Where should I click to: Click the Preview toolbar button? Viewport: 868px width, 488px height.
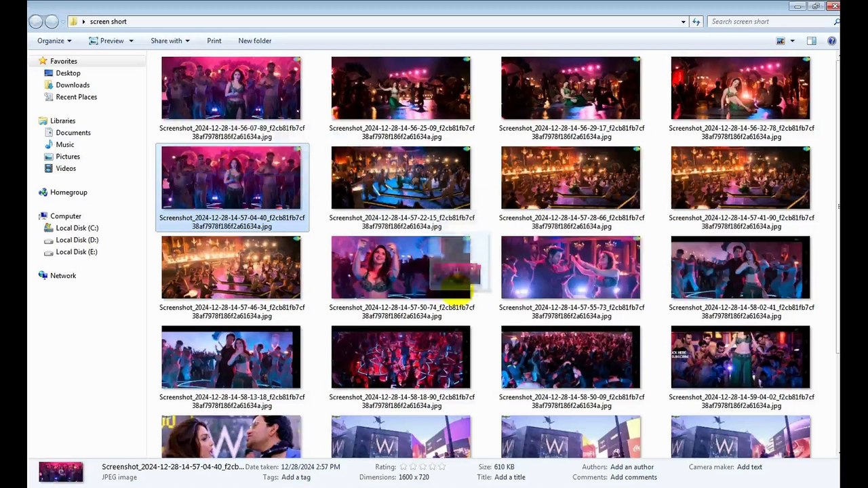click(106, 41)
